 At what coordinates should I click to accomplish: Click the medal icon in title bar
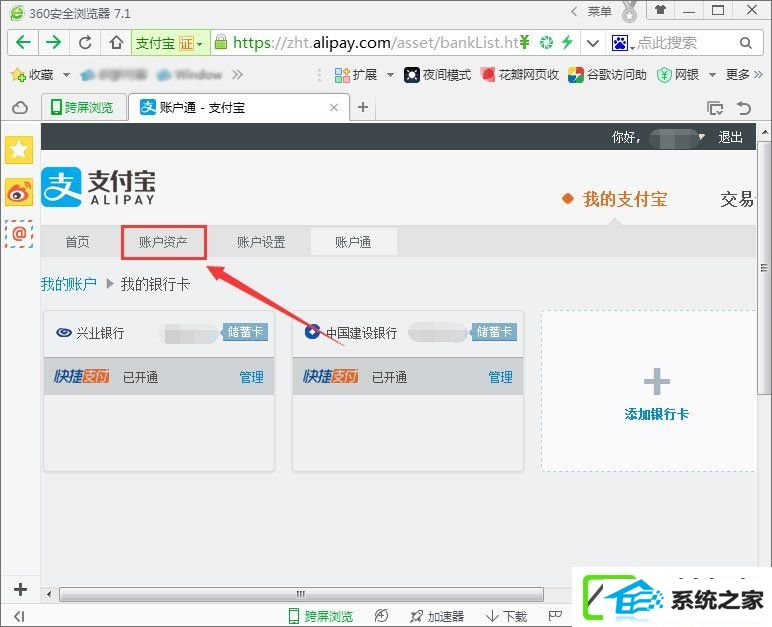(x=629, y=12)
